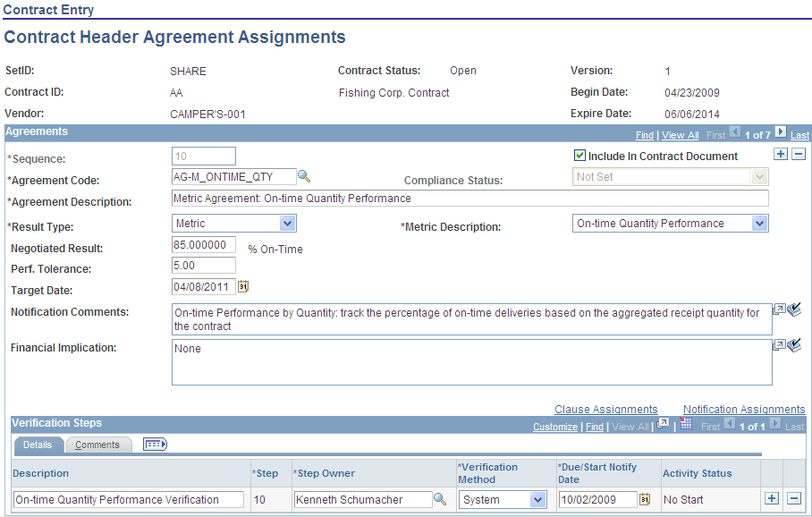Expand Notification Comments into modal view
The width and height of the screenshot is (812, 517).
point(778,310)
